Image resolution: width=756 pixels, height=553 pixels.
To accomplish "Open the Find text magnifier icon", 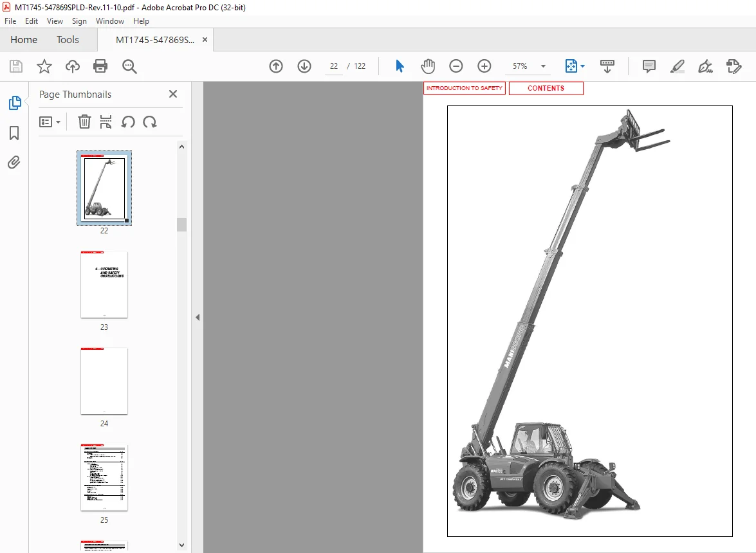I will [x=129, y=66].
